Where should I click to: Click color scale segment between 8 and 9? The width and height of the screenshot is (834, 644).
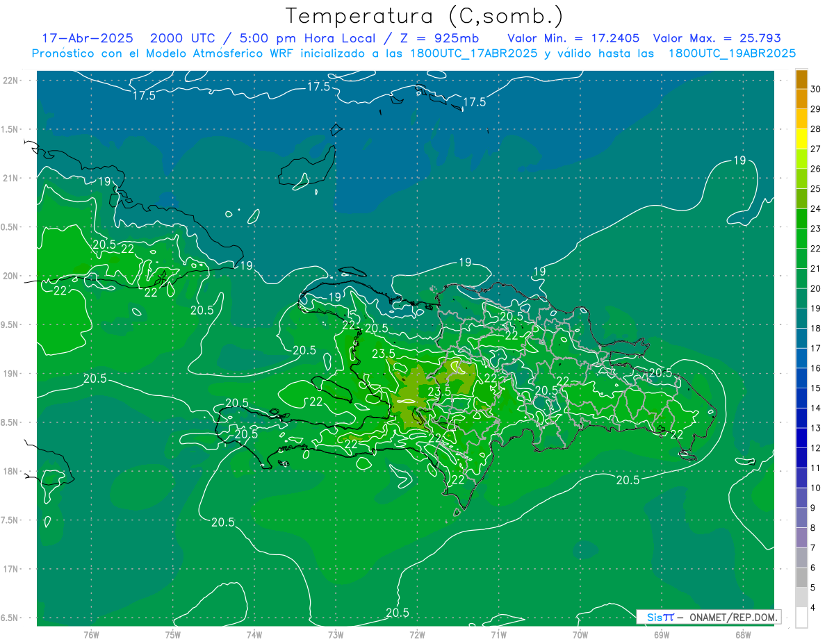tap(801, 518)
